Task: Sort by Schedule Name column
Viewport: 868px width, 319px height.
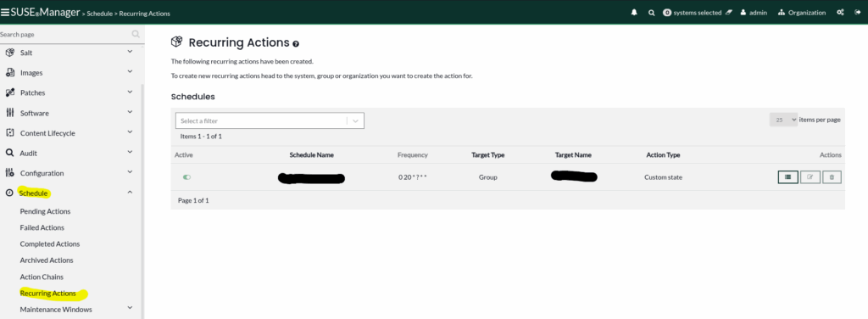Action: (x=312, y=155)
